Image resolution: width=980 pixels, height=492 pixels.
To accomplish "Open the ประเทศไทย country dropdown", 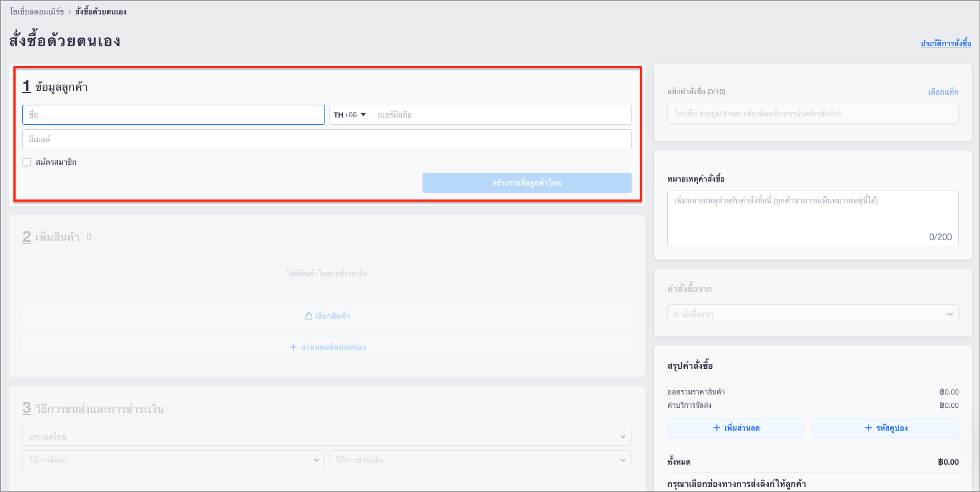I will (x=327, y=436).
